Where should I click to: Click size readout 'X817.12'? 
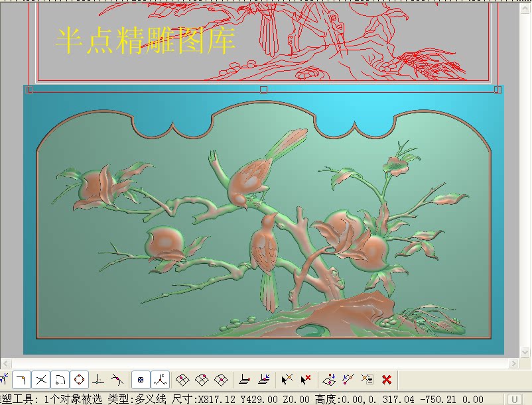217,399
